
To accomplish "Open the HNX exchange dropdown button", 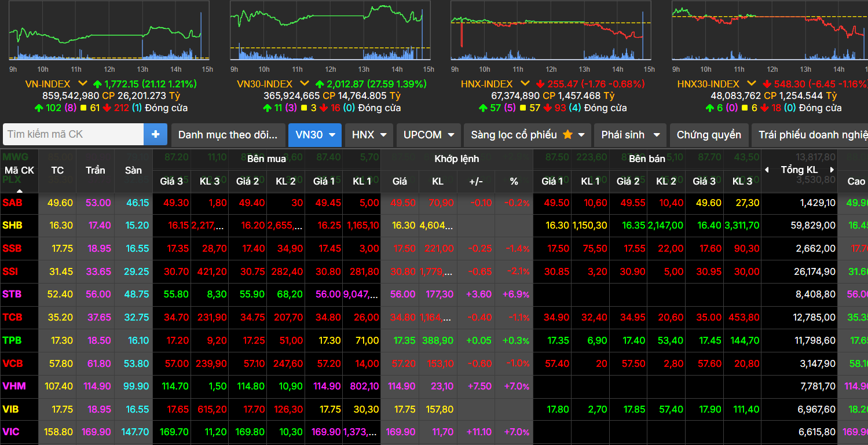I will pyautogui.click(x=369, y=135).
